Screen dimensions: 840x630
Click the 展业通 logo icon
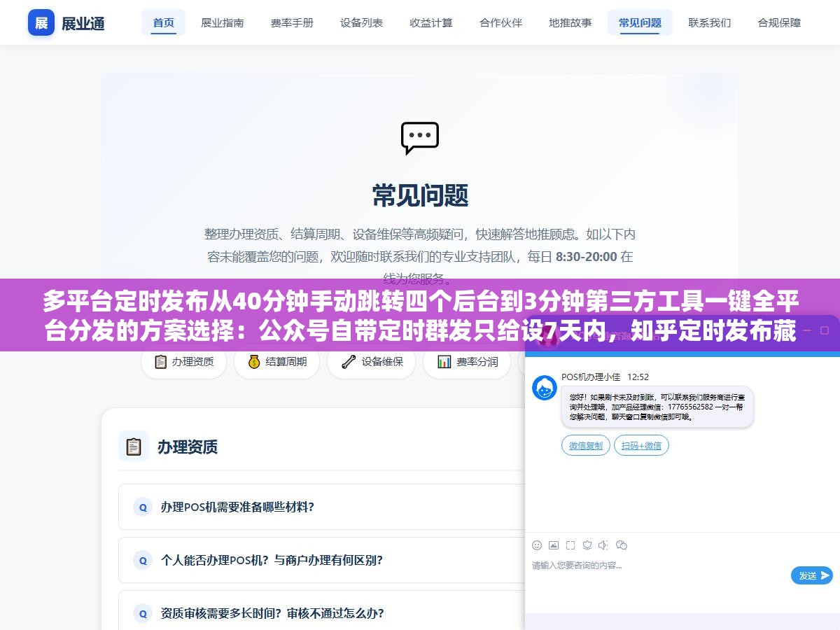[x=41, y=22]
